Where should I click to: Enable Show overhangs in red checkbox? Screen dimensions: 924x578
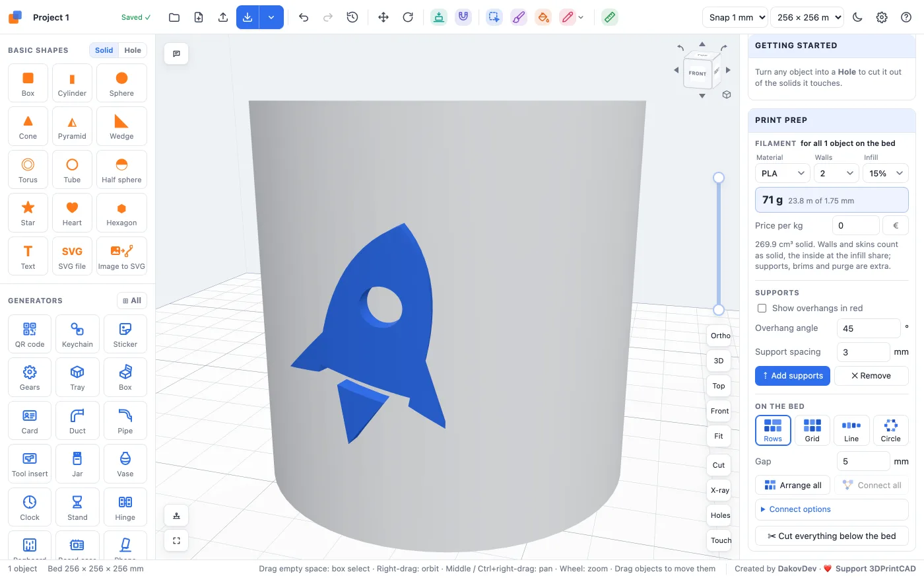(x=762, y=308)
